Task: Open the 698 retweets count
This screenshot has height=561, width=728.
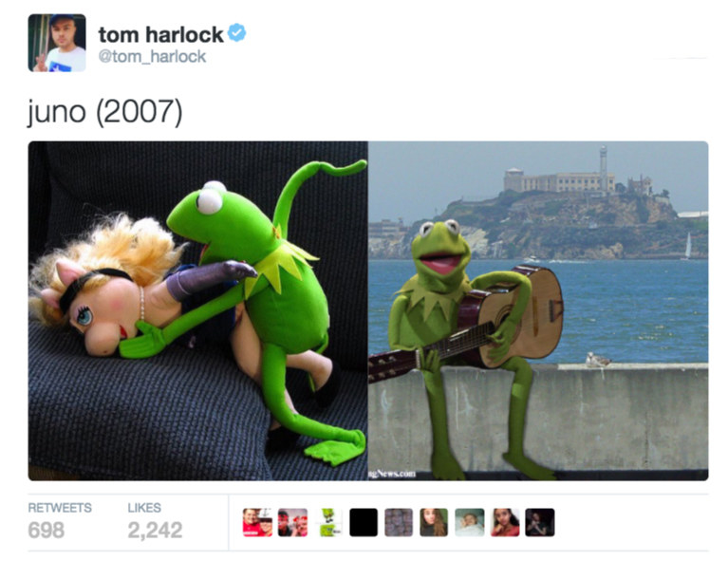Action: coord(46,530)
